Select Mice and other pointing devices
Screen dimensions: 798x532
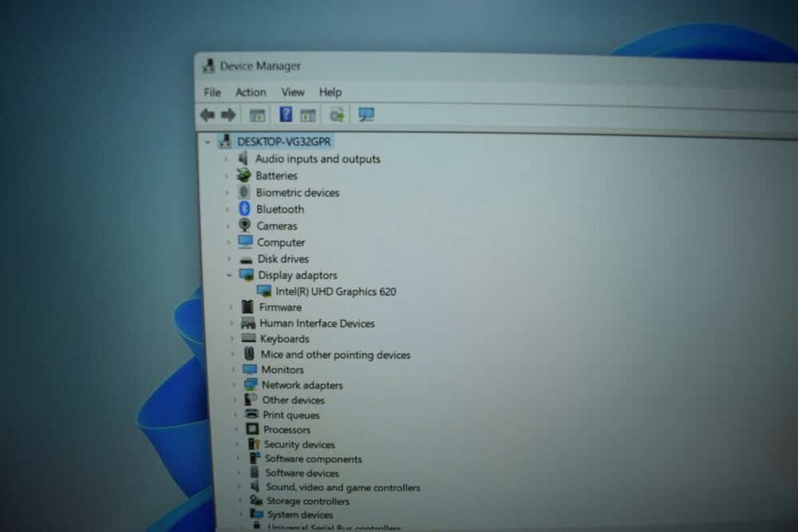click(x=335, y=354)
